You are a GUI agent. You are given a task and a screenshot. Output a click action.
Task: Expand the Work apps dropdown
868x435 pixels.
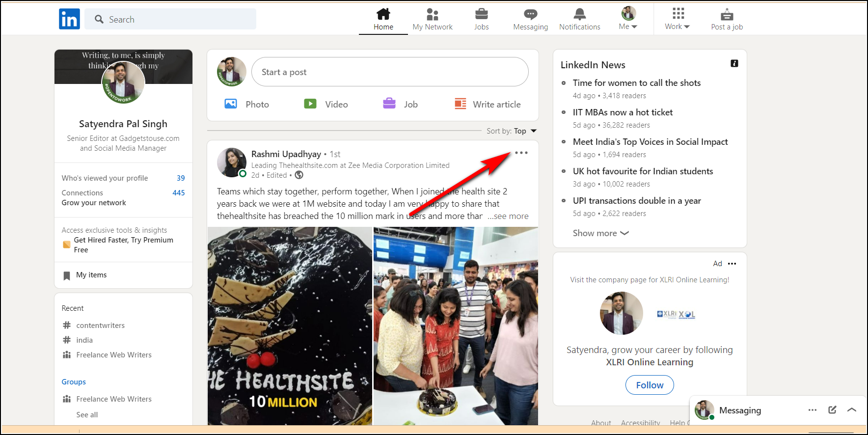click(x=678, y=19)
